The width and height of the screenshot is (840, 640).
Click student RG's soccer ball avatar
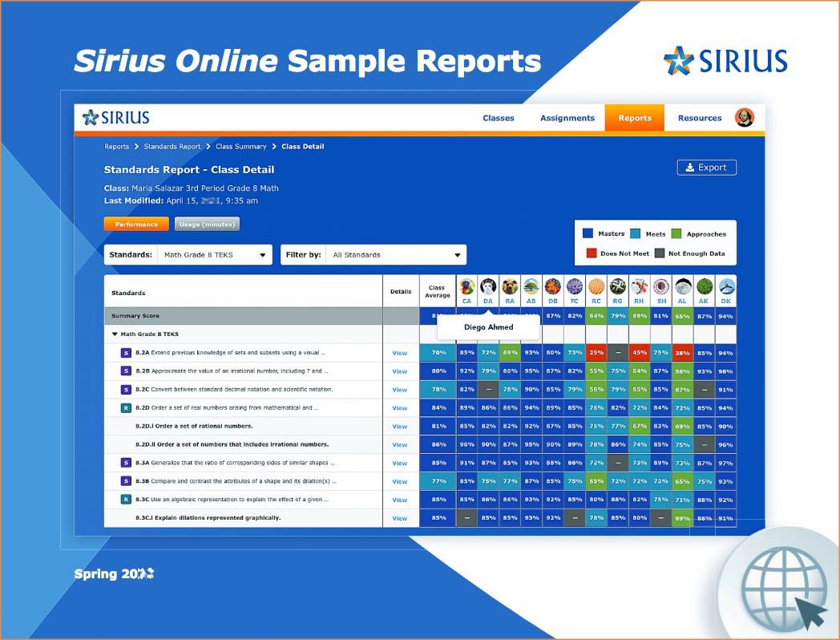tap(617, 286)
